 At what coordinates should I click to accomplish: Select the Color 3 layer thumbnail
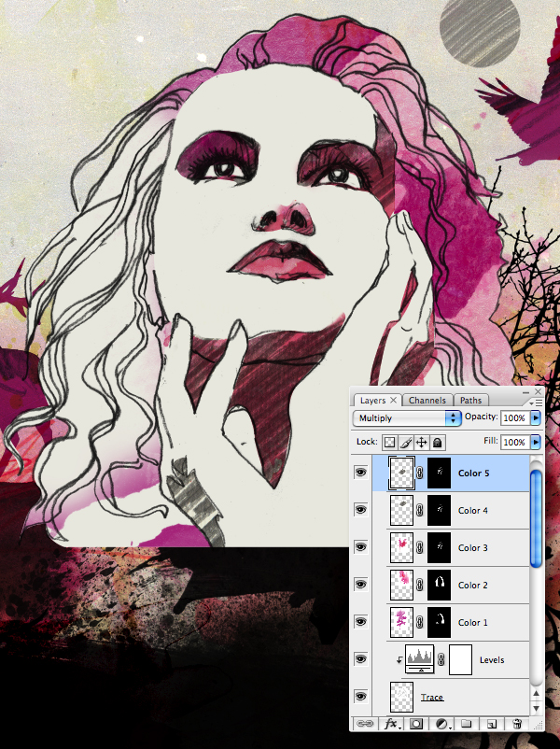tap(402, 547)
